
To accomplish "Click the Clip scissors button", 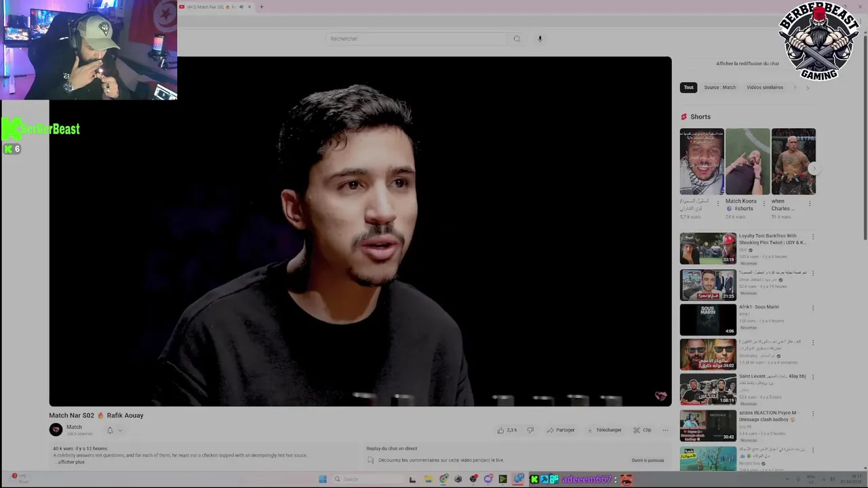I will tap(642, 430).
